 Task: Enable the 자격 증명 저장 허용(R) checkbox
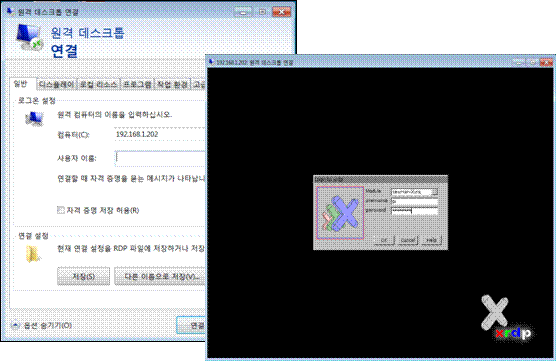tap(61, 210)
